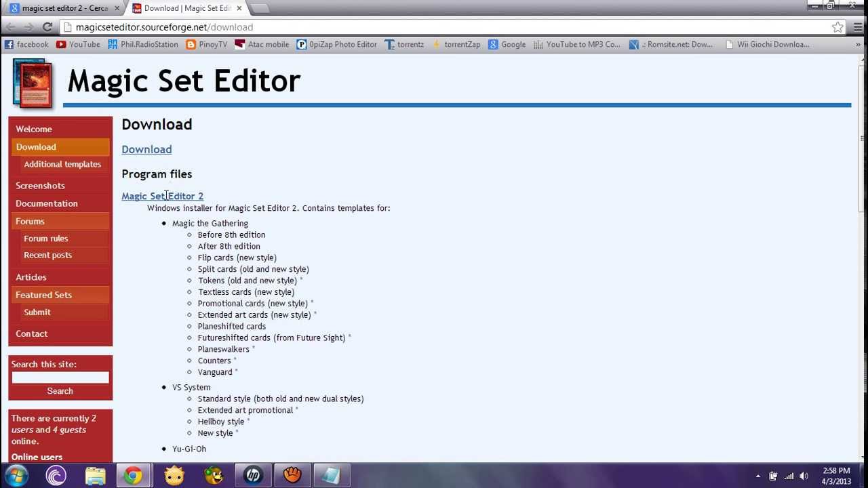Open the HP taskbar application

coord(253,476)
